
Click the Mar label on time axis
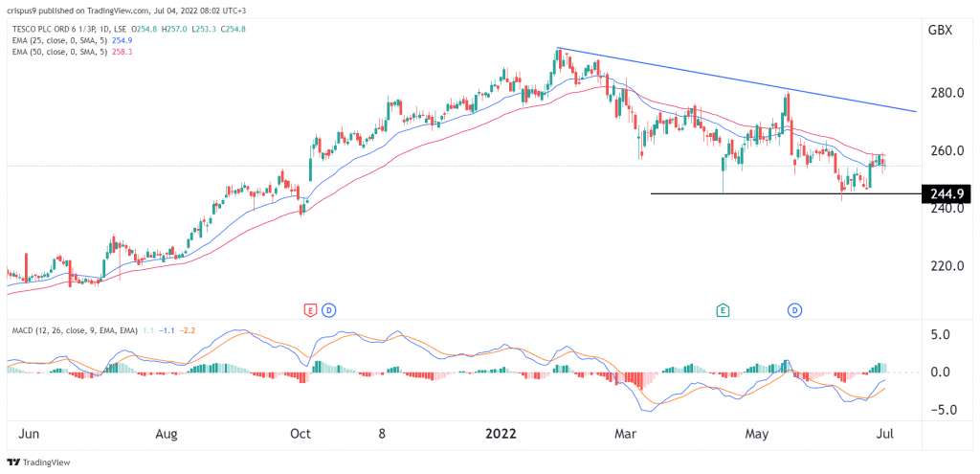click(626, 433)
